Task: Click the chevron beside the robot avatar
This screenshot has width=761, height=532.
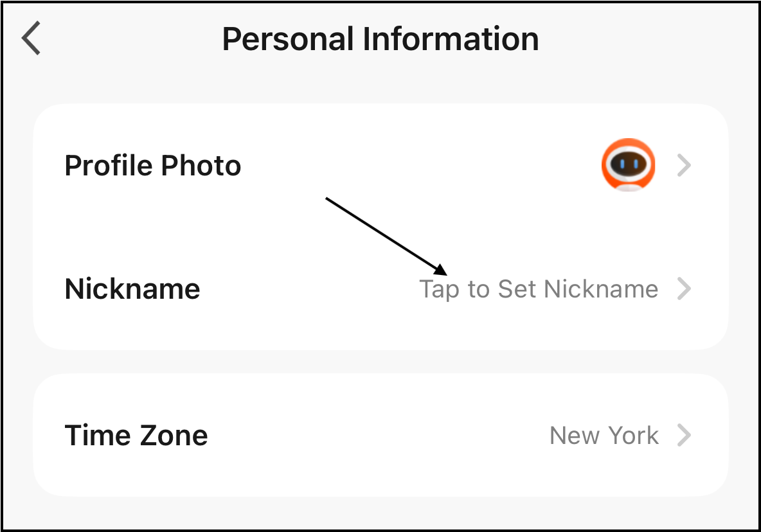Action: [685, 166]
